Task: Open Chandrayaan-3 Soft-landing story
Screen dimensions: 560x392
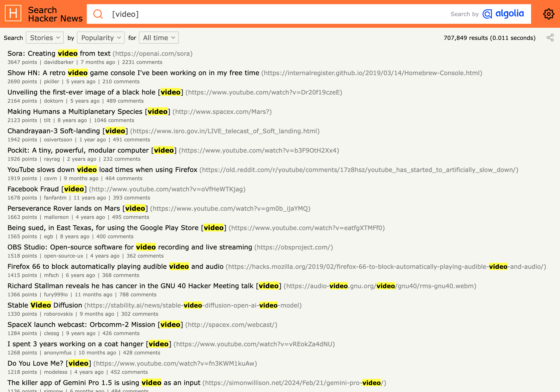Action: click(68, 131)
